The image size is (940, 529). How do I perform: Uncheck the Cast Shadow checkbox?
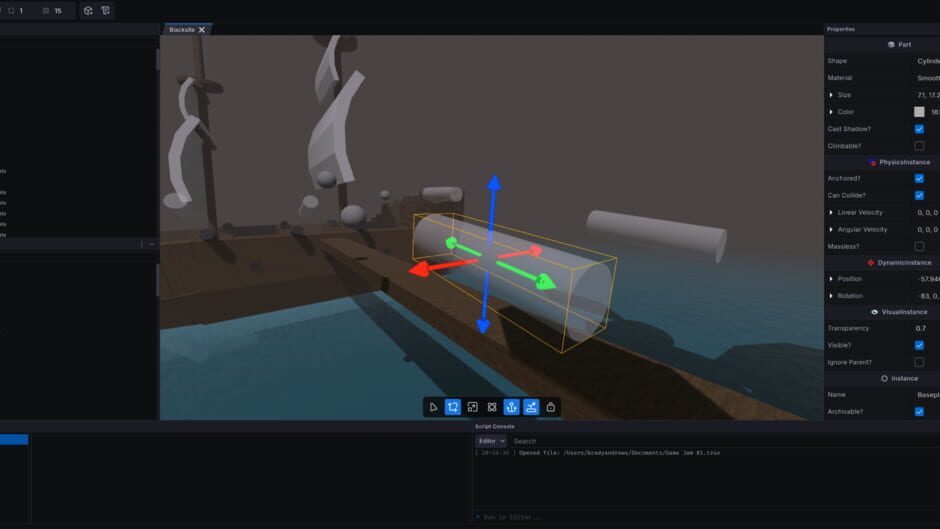pos(919,129)
